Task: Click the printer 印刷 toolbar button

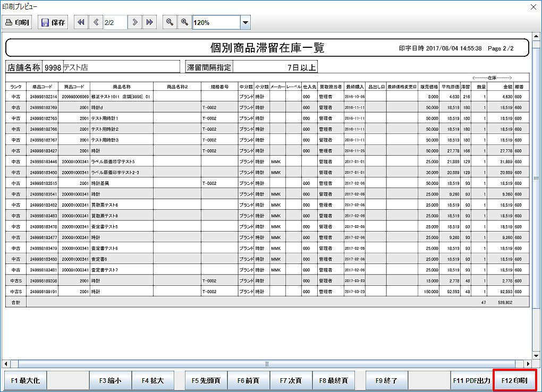Action: 18,22
